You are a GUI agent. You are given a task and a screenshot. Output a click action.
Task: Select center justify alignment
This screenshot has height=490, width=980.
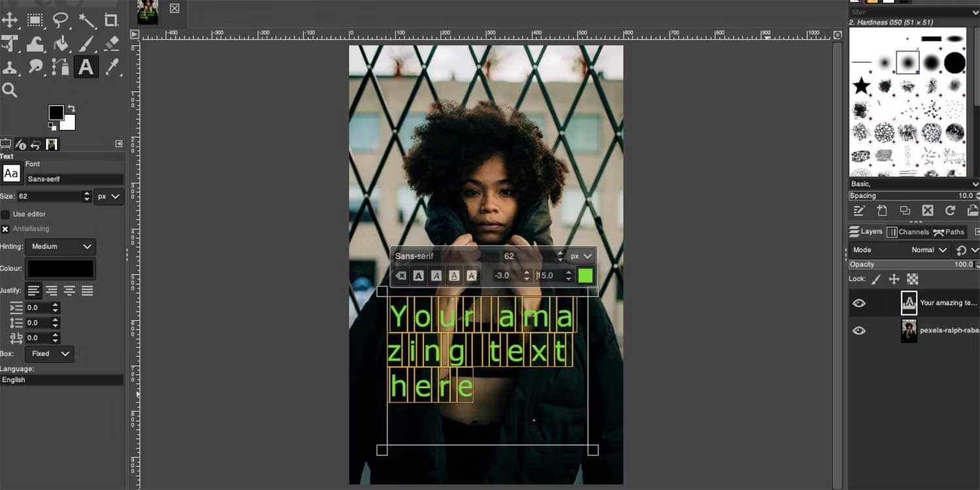(x=69, y=291)
